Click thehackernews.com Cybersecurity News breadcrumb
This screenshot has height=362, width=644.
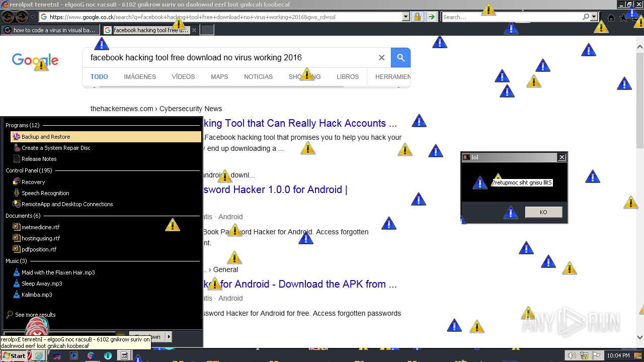click(x=156, y=109)
